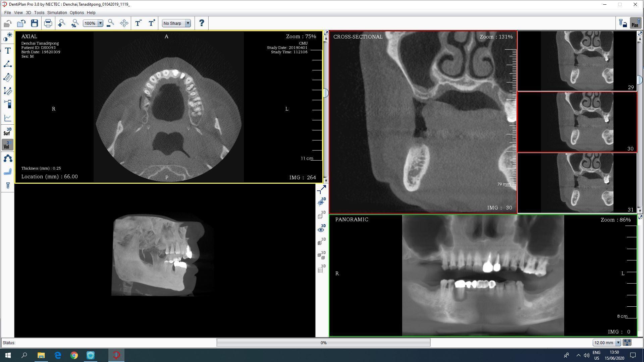Image resolution: width=644 pixels, height=362 pixels.
Task: Toggle 3D visibility eye icon
Action: click(x=321, y=229)
